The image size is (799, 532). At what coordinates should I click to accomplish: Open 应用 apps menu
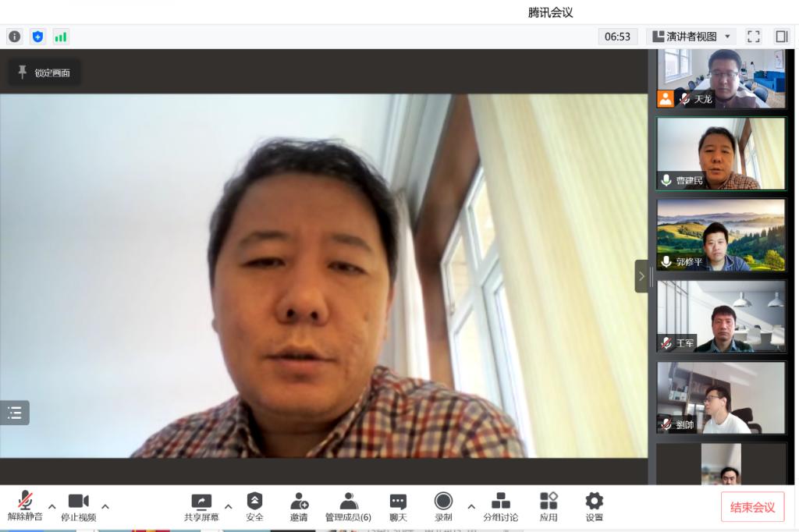pyautogui.click(x=549, y=507)
